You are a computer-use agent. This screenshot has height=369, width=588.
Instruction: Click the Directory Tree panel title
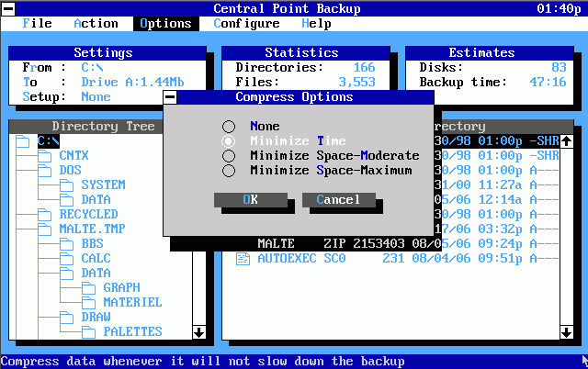pyautogui.click(x=103, y=127)
